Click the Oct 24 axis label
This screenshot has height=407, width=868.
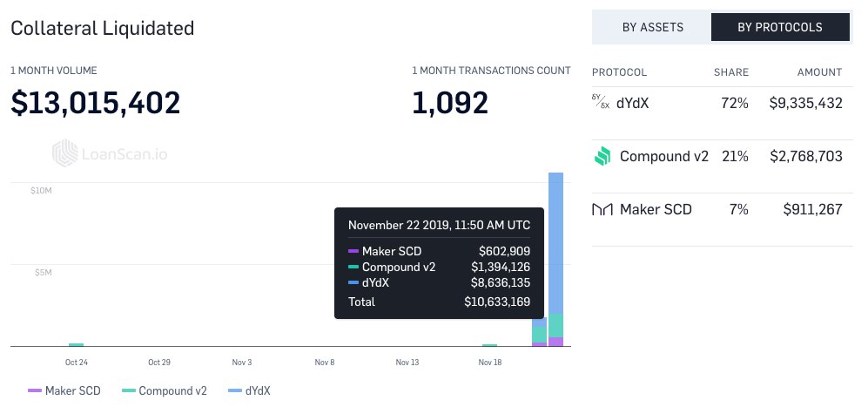[77, 363]
